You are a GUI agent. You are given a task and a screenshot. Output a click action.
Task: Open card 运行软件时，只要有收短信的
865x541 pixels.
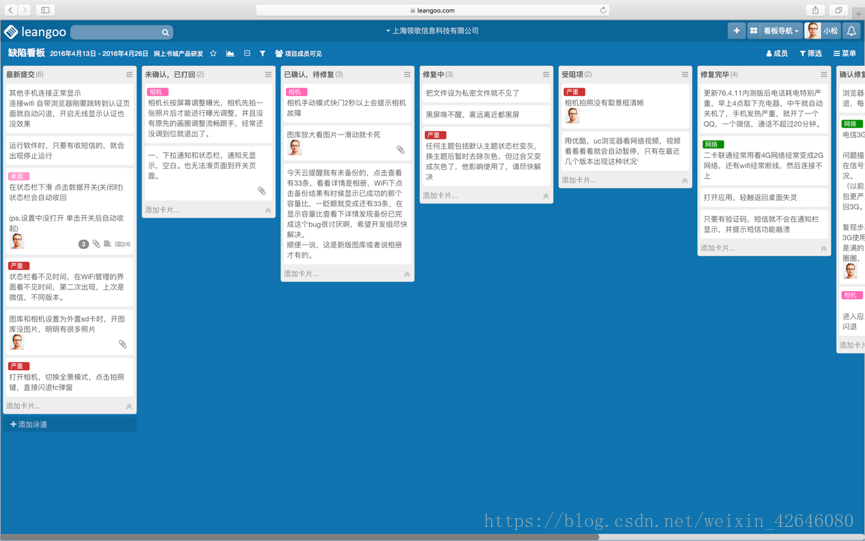tap(70, 151)
